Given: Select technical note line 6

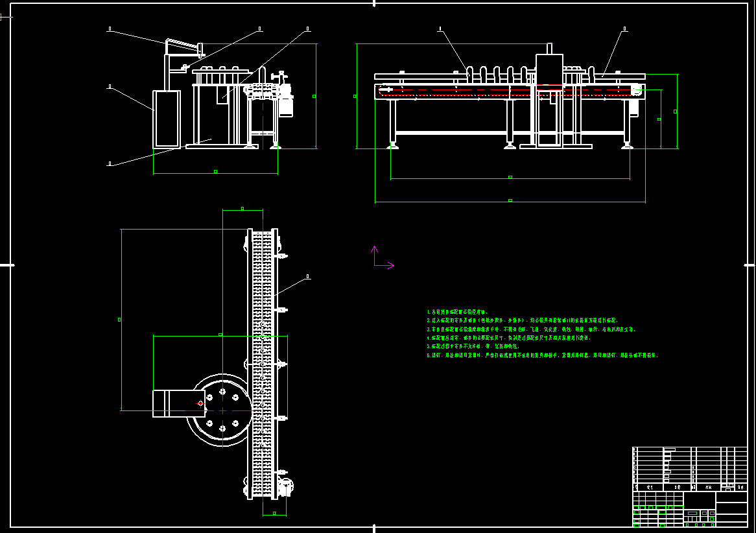Looking at the screenshot, I should pyautogui.click(x=542, y=355).
